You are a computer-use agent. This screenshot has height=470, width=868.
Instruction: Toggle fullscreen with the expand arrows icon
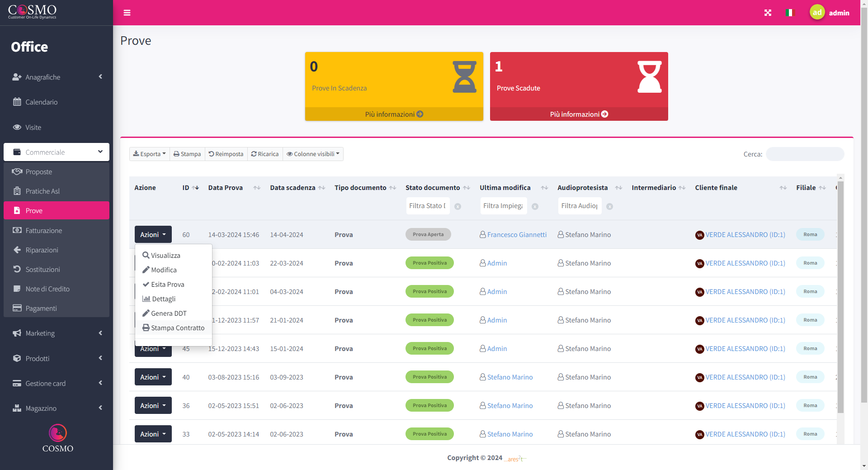(768, 13)
